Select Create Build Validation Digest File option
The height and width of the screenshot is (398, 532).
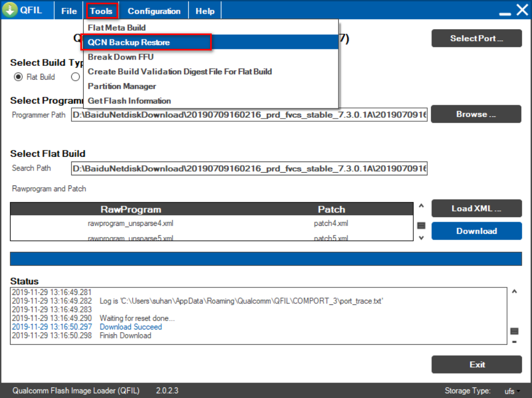tap(211, 71)
